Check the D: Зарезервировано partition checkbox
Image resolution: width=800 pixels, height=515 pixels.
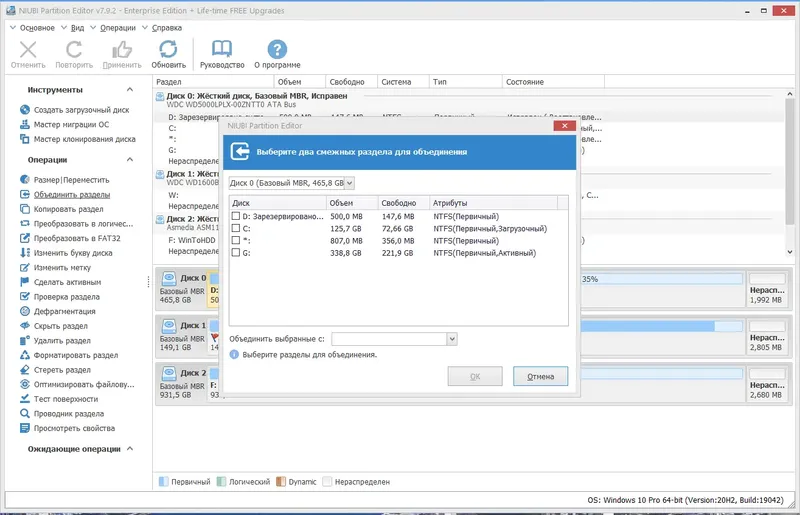pos(236,216)
